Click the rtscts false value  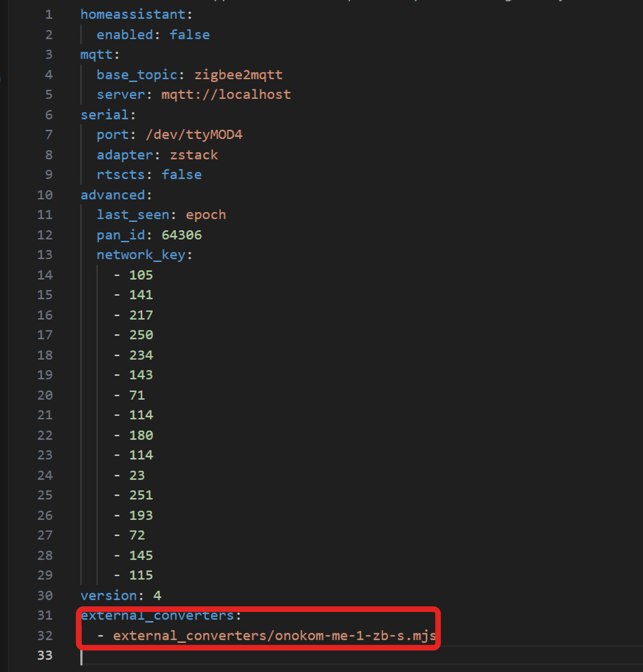tap(181, 175)
